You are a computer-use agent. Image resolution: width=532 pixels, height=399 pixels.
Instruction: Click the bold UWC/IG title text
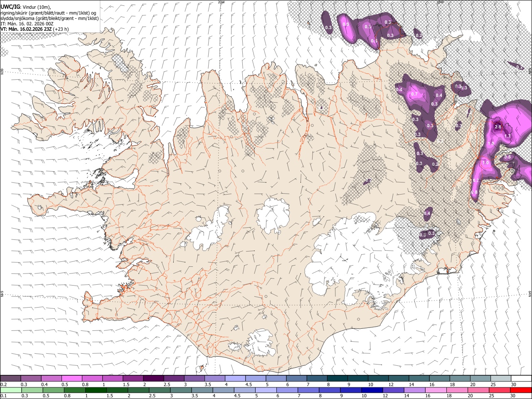tap(10, 6)
